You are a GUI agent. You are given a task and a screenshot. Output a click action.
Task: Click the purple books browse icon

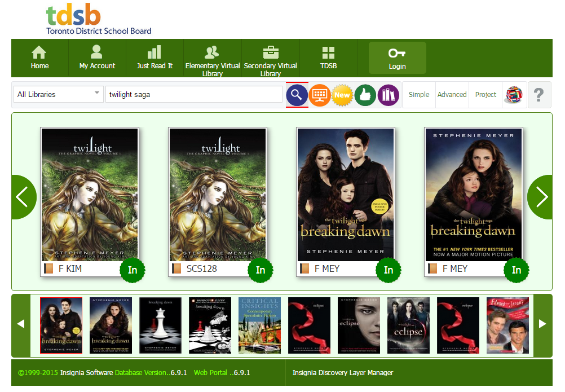click(x=388, y=95)
